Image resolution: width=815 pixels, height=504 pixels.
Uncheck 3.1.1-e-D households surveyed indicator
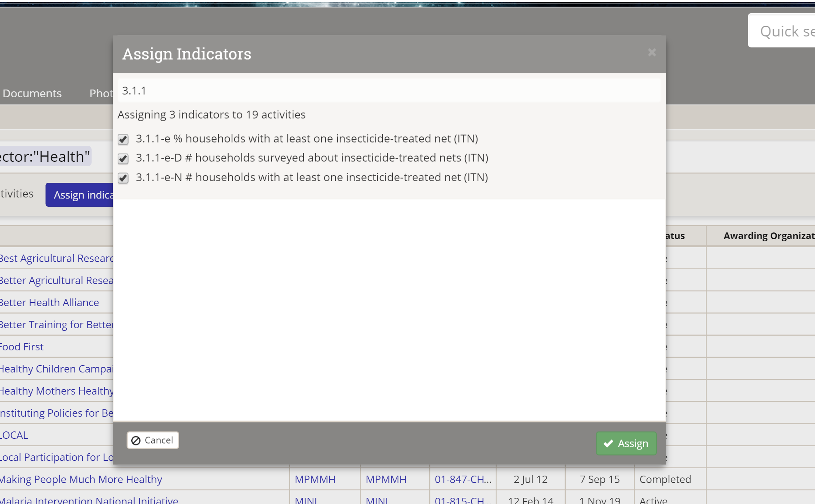click(x=123, y=159)
